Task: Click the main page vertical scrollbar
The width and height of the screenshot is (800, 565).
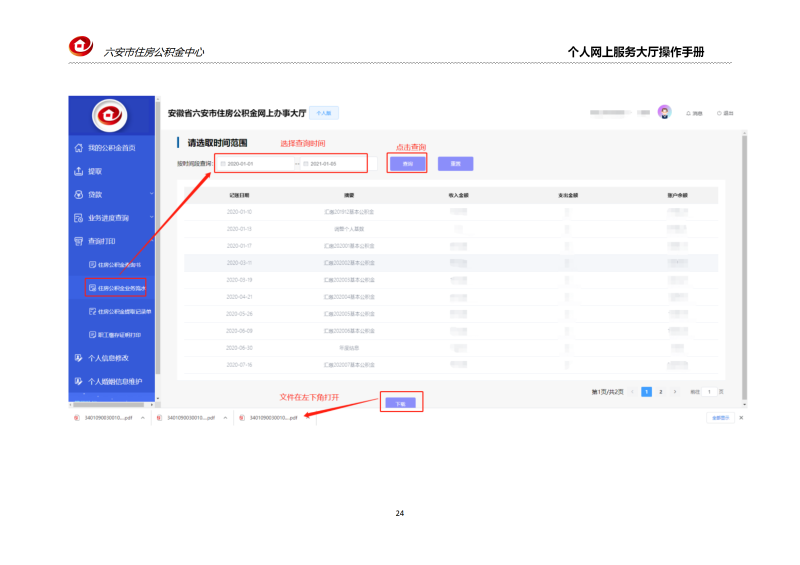Action: coord(744,265)
